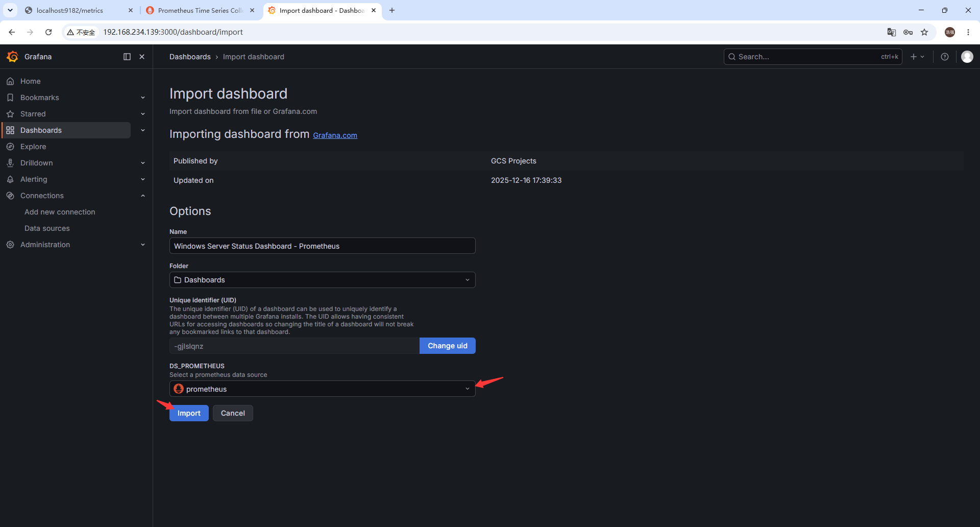Collapse the Connections section chevron
Viewport: 980px width, 527px height.
(143, 196)
